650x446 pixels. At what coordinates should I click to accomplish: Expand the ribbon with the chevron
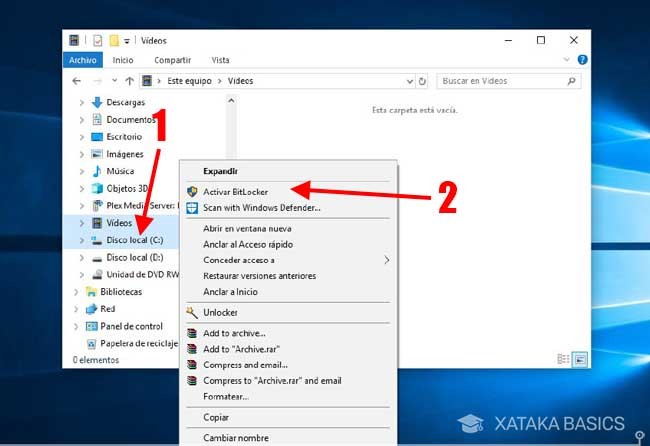tap(566, 60)
